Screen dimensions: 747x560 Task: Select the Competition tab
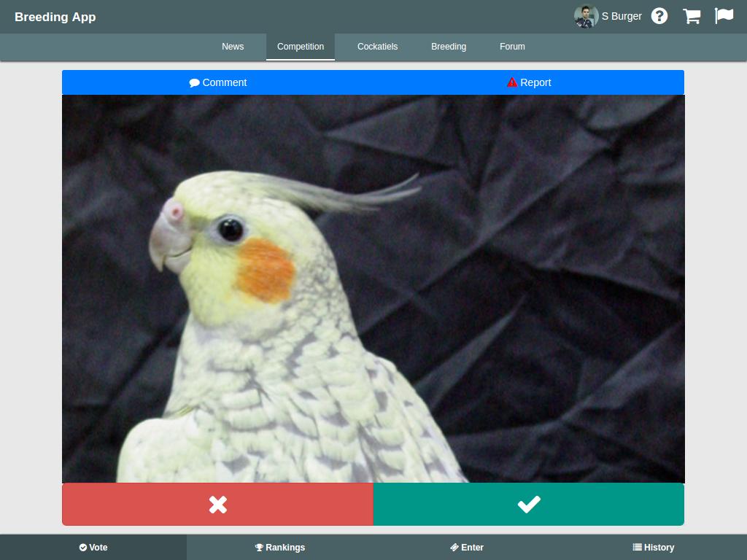301,47
